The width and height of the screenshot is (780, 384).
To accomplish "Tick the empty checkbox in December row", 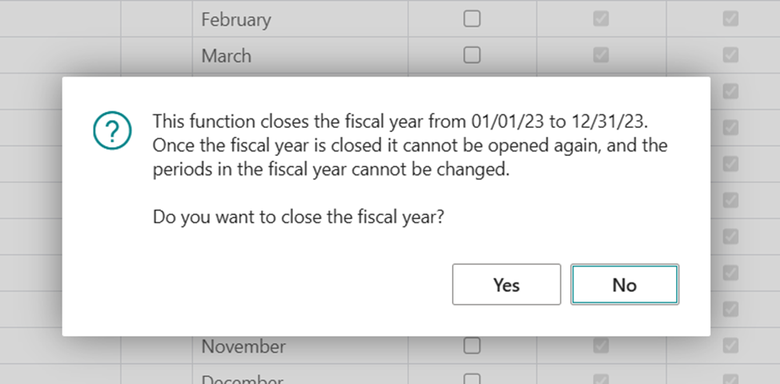I will (472, 379).
